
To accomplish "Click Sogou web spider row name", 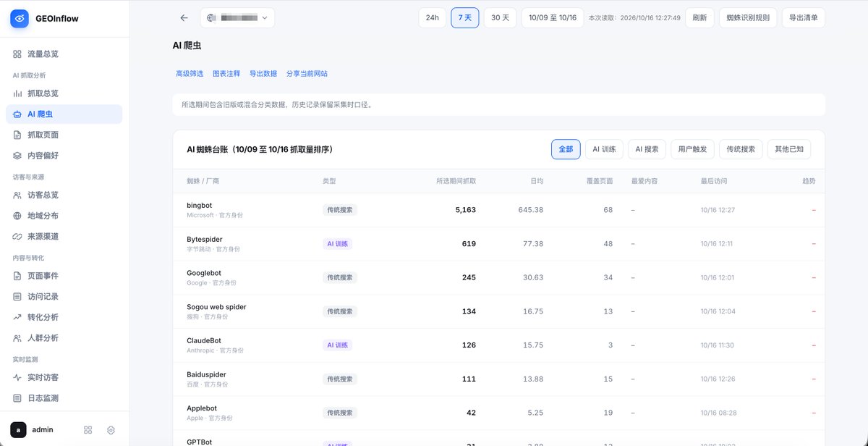I will click(x=216, y=307).
